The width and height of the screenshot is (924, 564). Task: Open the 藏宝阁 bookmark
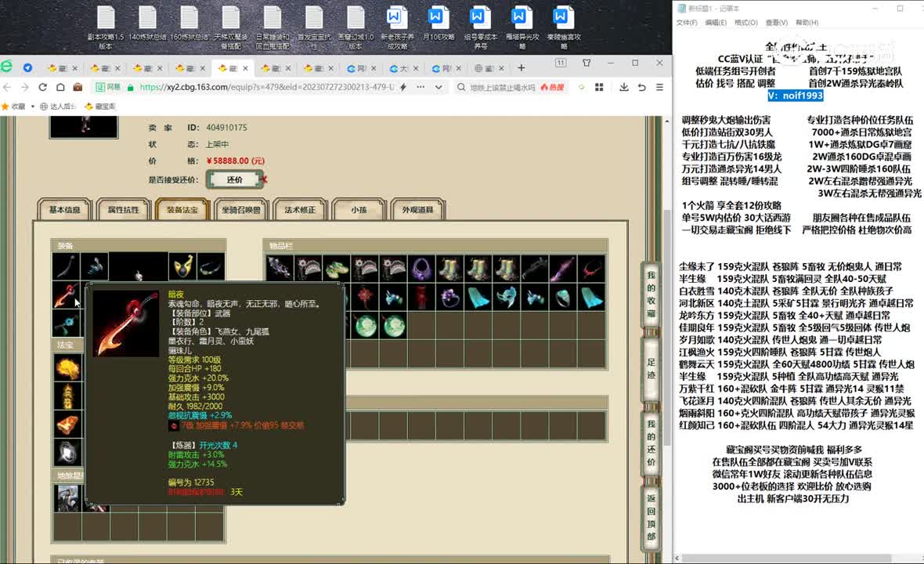[x=99, y=106]
